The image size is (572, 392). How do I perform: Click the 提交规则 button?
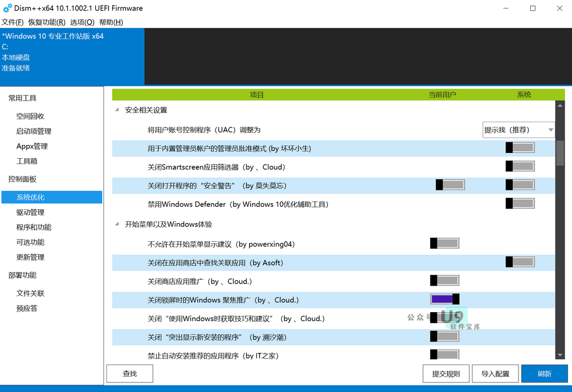pos(446,373)
